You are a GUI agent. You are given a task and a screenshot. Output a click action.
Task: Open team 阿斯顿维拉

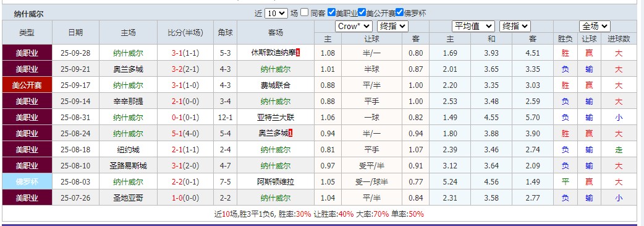276,181
